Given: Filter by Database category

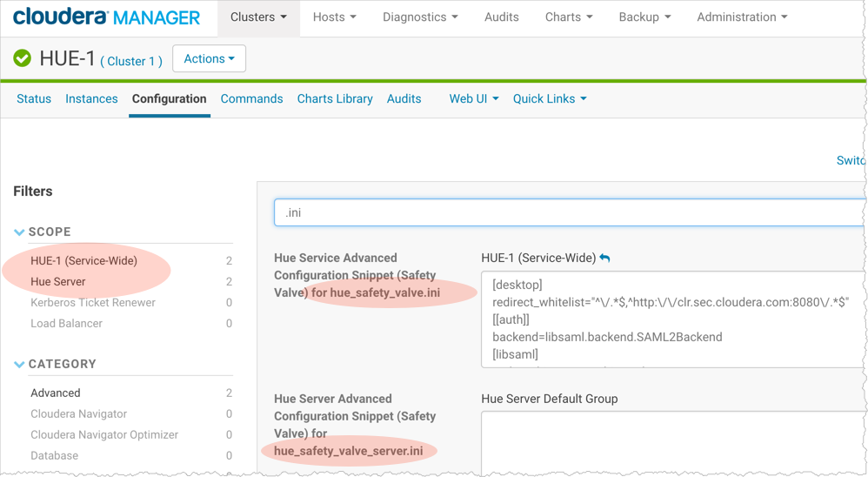Looking at the screenshot, I should [54, 455].
